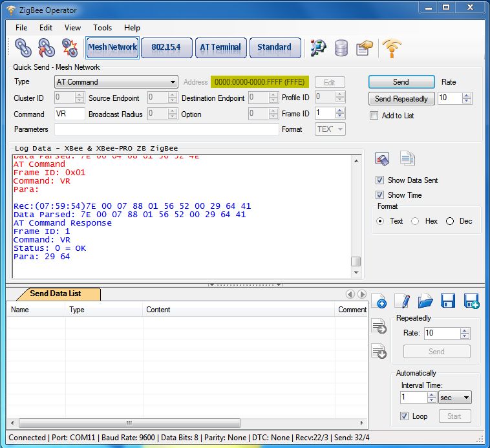The image size is (490, 448).
Task: Click the Type column header in list
Action: pyautogui.click(x=104, y=310)
